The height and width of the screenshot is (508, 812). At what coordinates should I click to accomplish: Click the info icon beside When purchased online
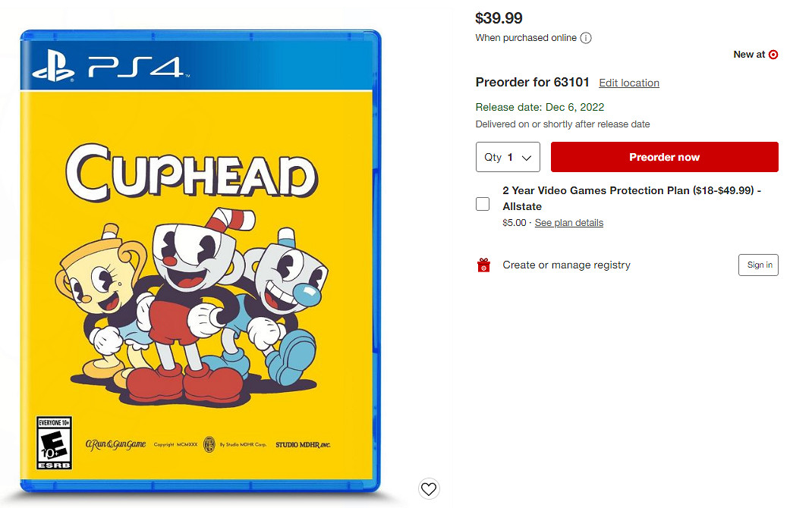click(x=586, y=38)
